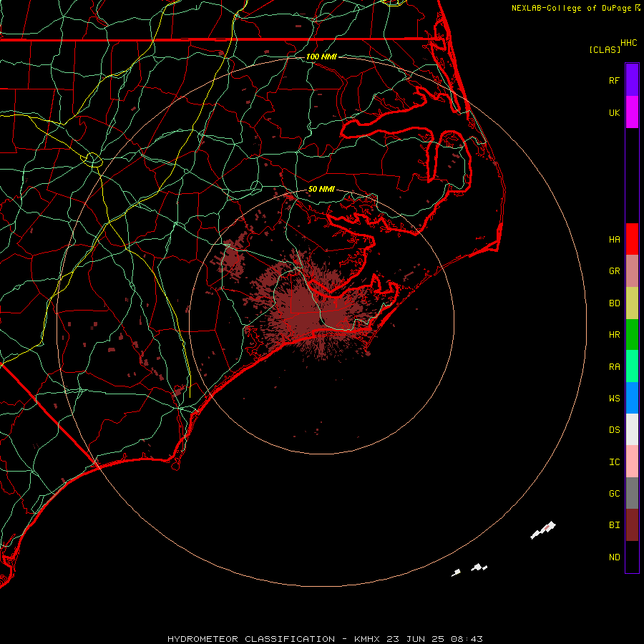Click the IC legend label
644x644 pixels.
pos(614,462)
